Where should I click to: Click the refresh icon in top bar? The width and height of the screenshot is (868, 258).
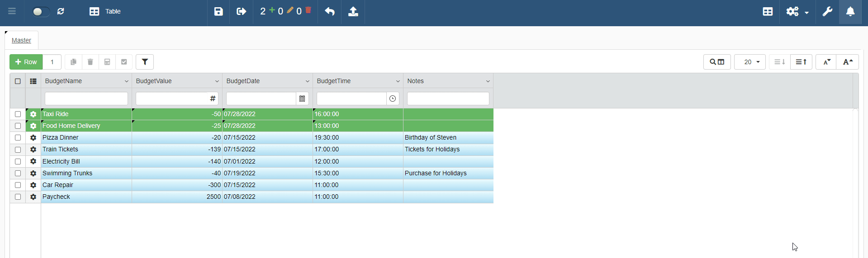click(x=61, y=12)
